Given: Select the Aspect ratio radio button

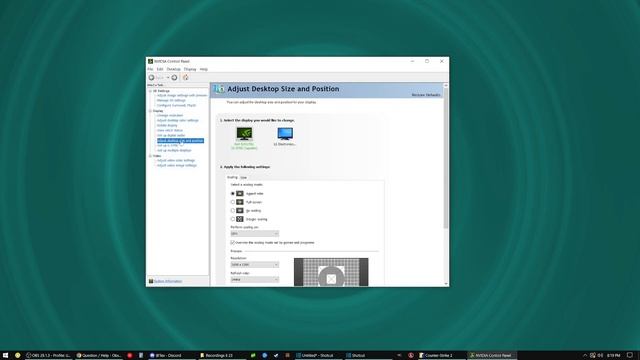Looking at the screenshot, I should tap(233, 193).
